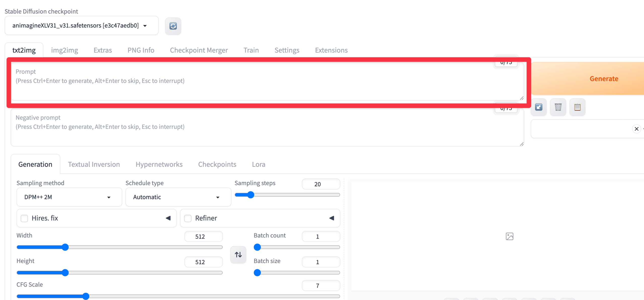This screenshot has width=644, height=300.
Task: Click the clipboard apply styles icon
Action: tap(577, 107)
